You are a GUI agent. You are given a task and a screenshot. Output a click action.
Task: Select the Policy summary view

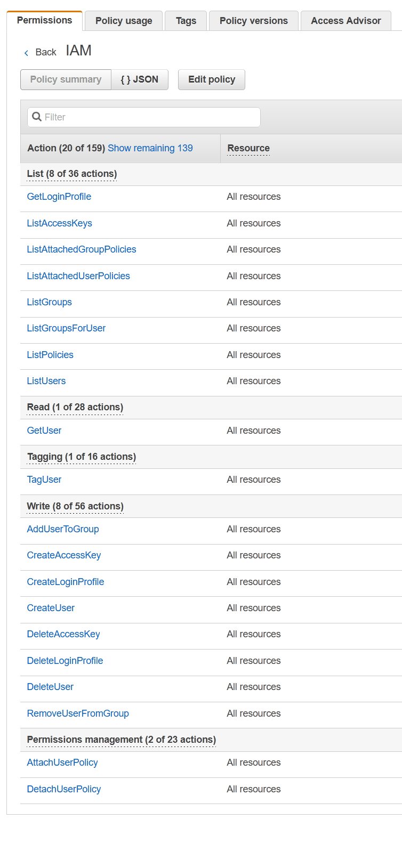pyautogui.click(x=66, y=79)
